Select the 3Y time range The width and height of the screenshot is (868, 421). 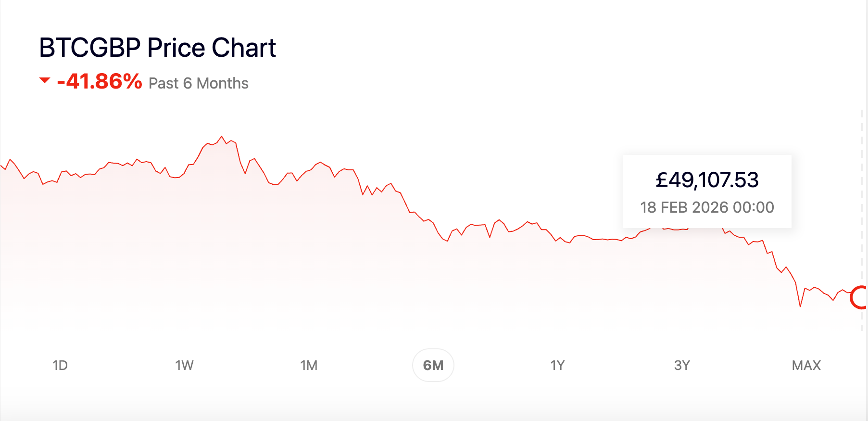pyautogui.click(x=682, y=366)
